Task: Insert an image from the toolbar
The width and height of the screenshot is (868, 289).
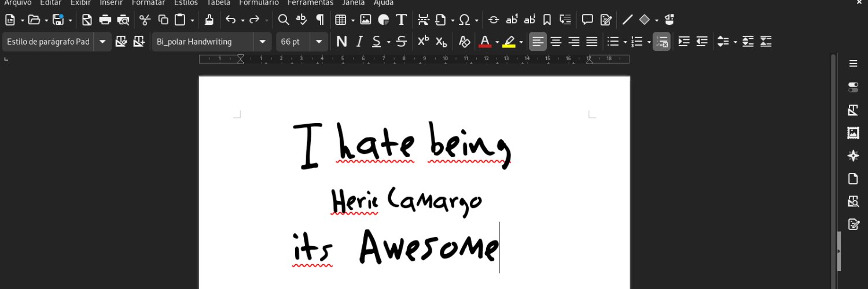Action: (366, 20)
